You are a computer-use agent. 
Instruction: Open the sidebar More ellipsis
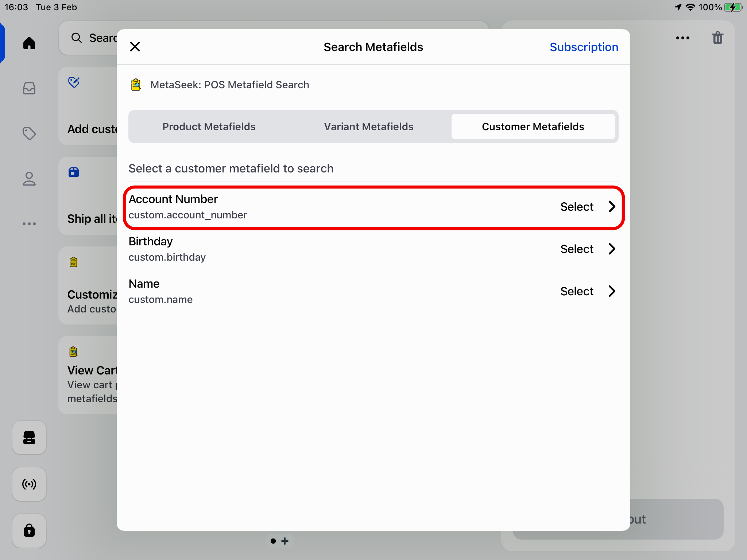point(29,224)
